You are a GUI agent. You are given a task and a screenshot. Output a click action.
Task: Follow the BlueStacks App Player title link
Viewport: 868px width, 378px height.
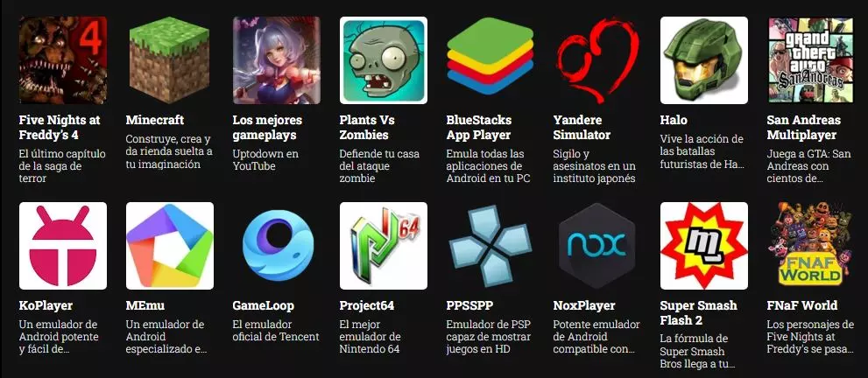coord(479,128)
